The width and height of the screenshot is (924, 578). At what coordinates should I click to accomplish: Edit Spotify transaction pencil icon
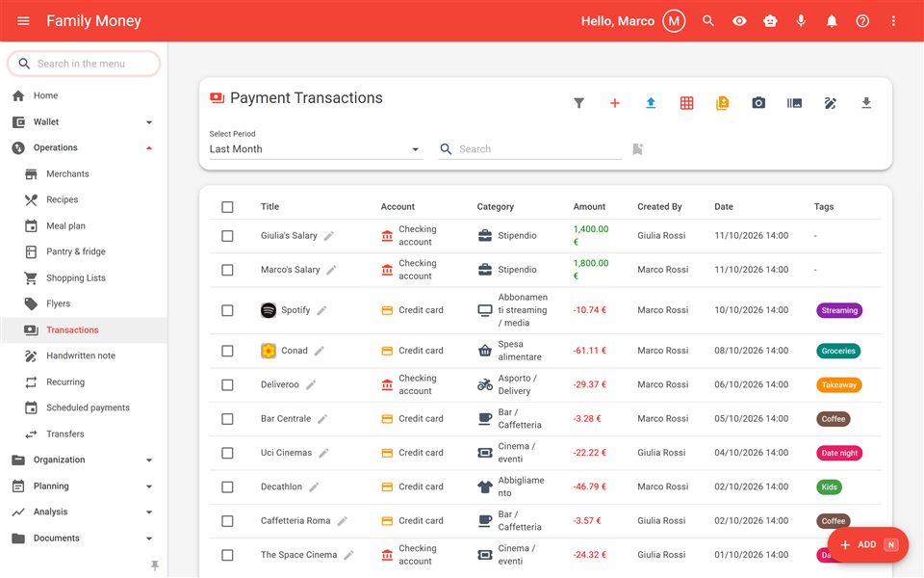(x=321, y=310)
